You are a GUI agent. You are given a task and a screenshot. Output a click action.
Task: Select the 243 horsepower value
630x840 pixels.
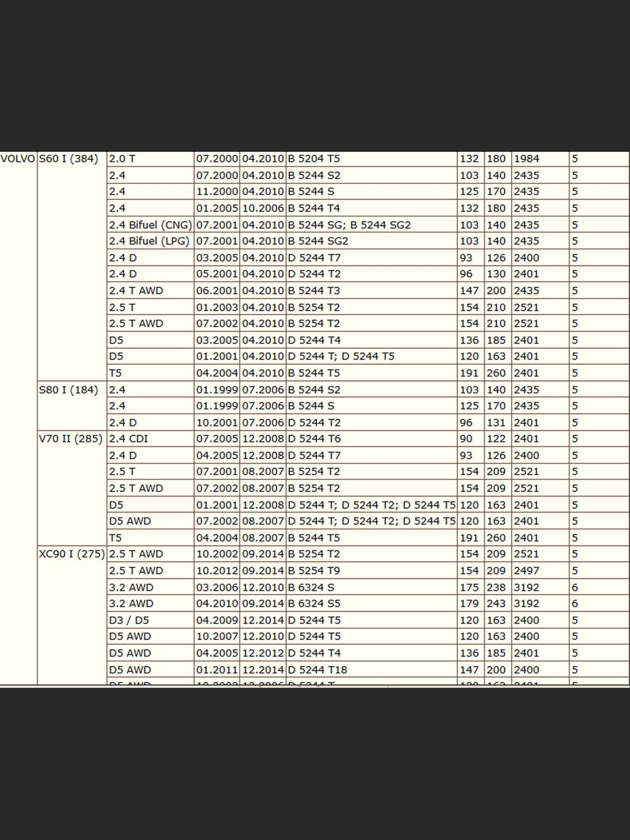pos(496,603)
